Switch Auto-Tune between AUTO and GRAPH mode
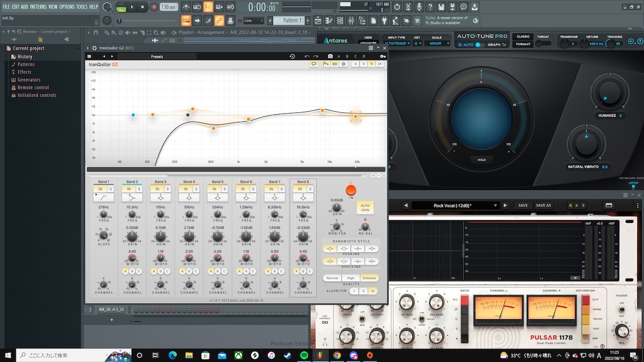The width and height of the screenshot is (644, 362). pyautogui.click(x=479, y=45)
